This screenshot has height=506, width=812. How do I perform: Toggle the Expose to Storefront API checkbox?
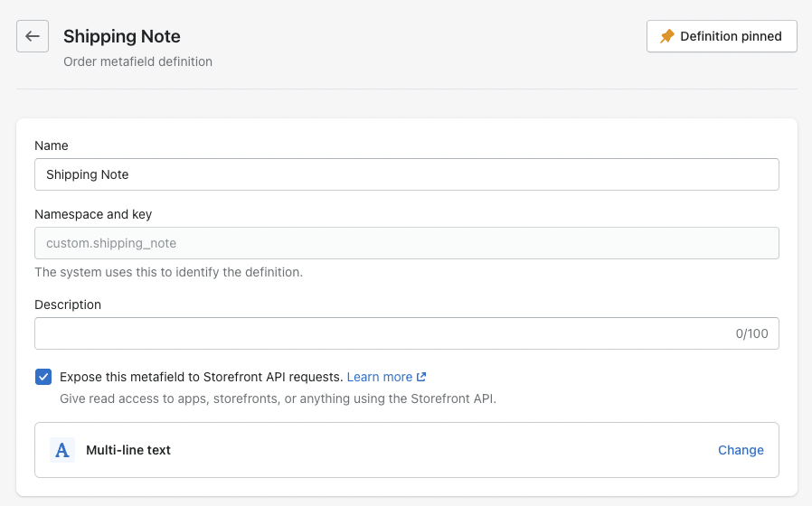[43, 377]
